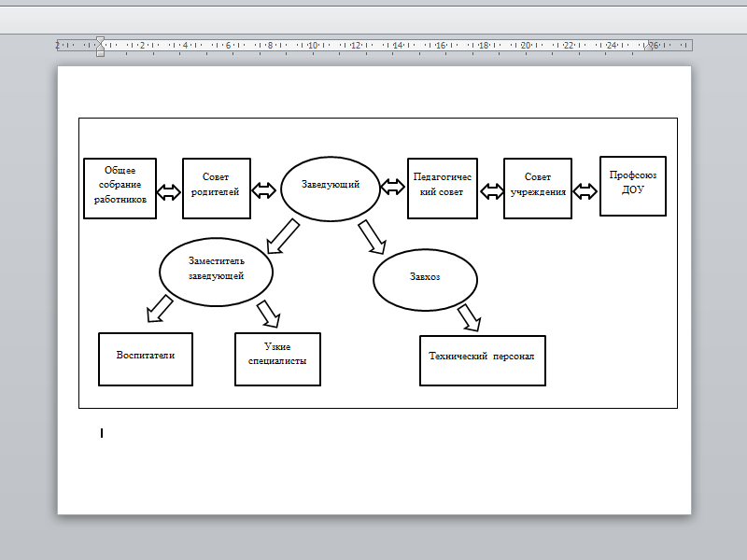Select the 'Общее собрание работников' box
Screen dimensions: 747x560
tap(120, 189)
